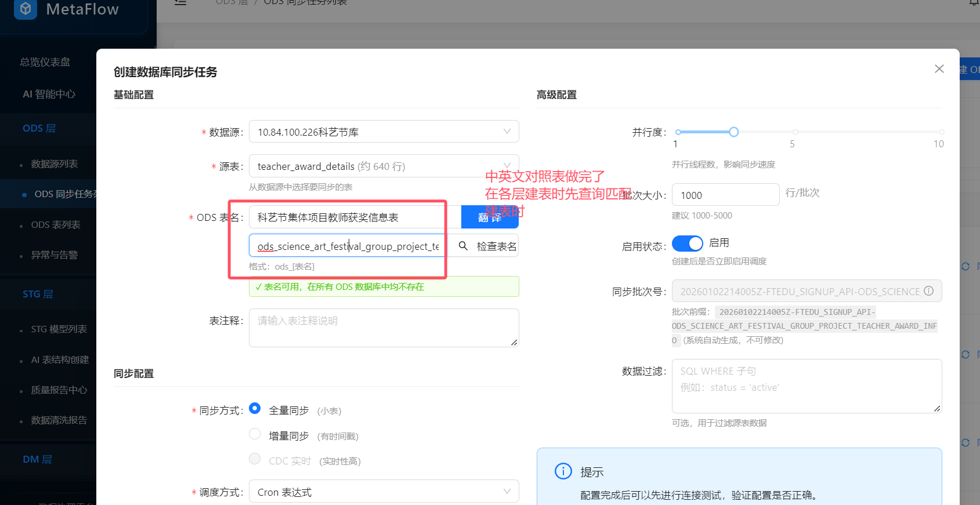Click the sidebar collapse icon in header

coord(180,2)
